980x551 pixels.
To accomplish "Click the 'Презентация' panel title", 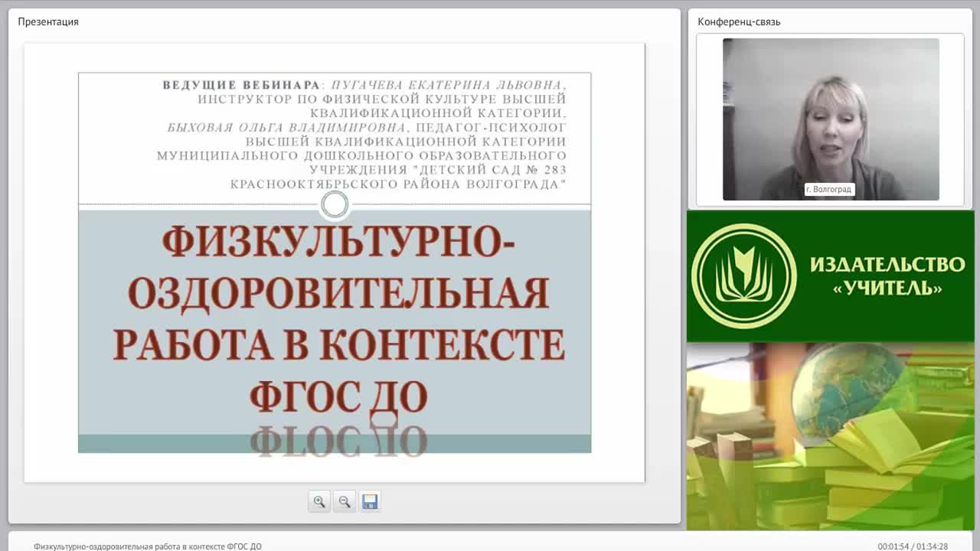I will pyautogui.click(x=48, y=21).
